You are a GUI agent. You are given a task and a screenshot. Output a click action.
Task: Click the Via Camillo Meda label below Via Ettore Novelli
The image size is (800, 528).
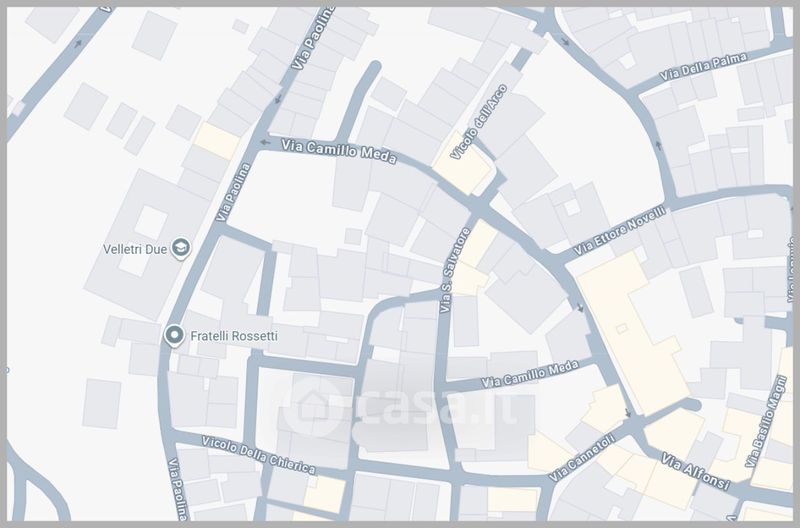pos(529,374)
